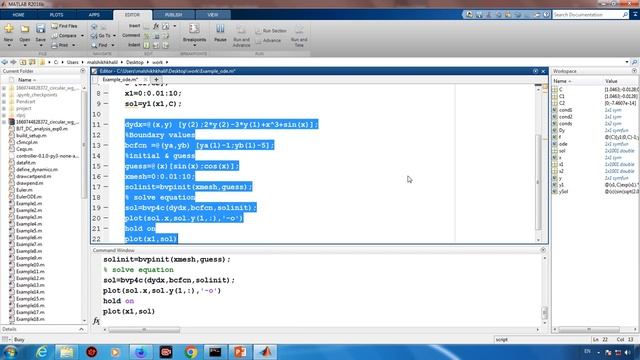Viewport: 640px width, 360px height.
Task: Select file drawpend.m in Current Folder
Action: (x=29, y=183)
